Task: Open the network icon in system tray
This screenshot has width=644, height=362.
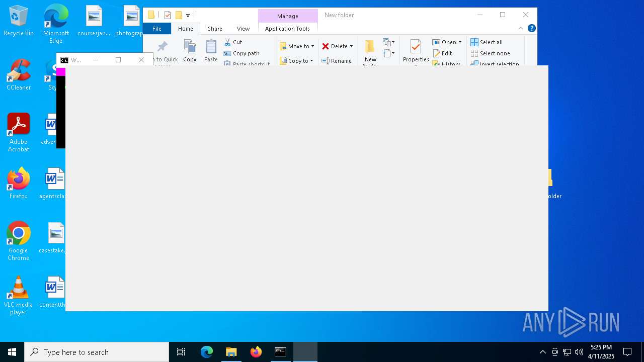Action: click(x=567, y=352)
